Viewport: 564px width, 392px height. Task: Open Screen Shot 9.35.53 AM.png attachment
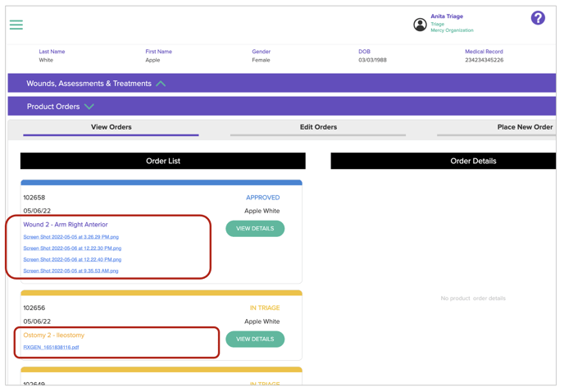(x=70, y=271)
